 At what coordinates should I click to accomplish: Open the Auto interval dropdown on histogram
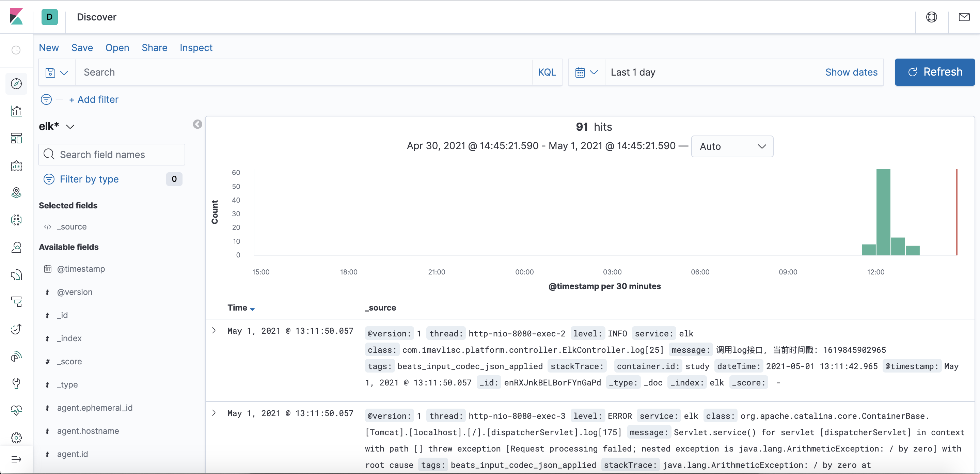pyautogui.click(x=732, y=146)
